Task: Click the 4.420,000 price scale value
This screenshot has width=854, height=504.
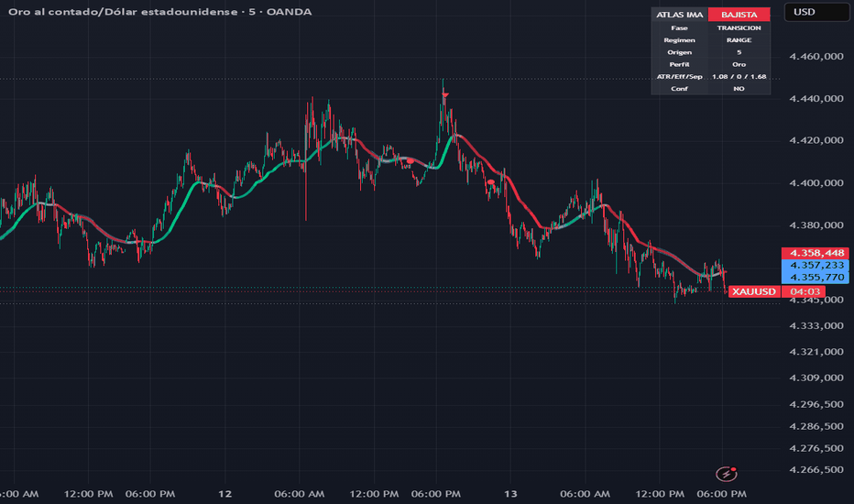Action: [816, 140]
